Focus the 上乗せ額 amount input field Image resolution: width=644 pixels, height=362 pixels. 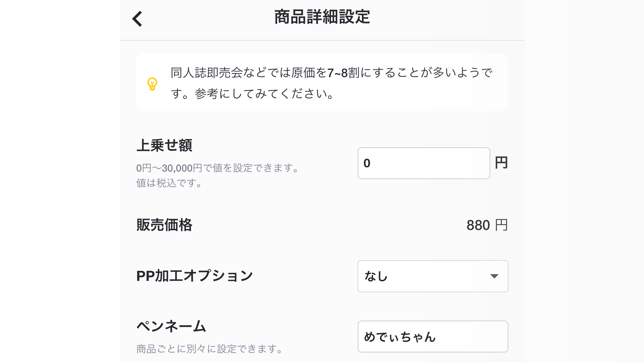pos(424,163)
